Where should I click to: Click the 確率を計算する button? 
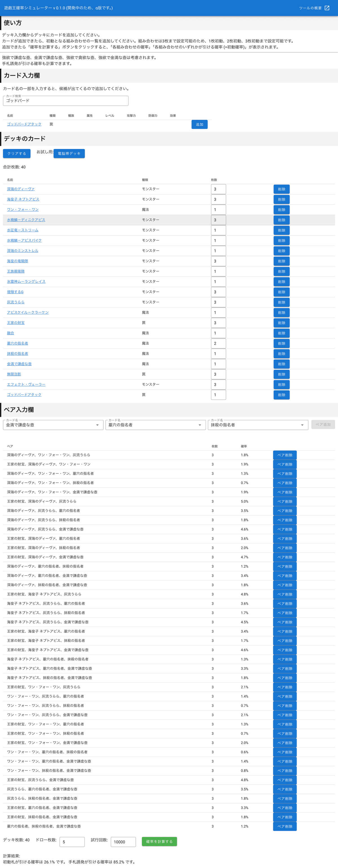pyautogui.click(x=159, y=841)
